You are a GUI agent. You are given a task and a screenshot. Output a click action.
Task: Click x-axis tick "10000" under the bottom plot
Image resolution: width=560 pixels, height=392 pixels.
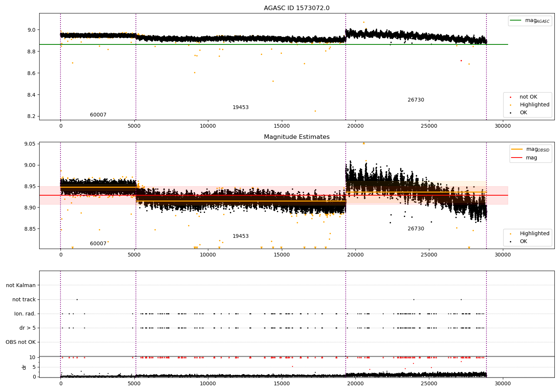[208, 384]
